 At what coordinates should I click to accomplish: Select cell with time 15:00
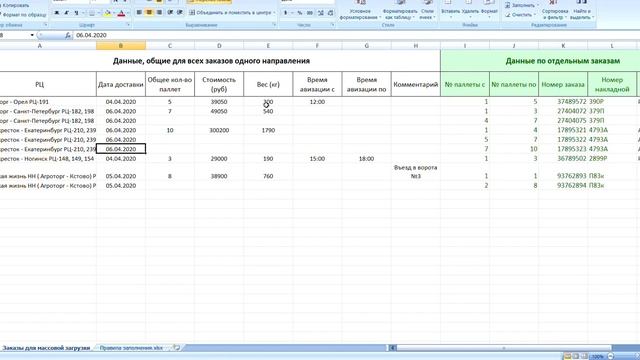point(317,158)
